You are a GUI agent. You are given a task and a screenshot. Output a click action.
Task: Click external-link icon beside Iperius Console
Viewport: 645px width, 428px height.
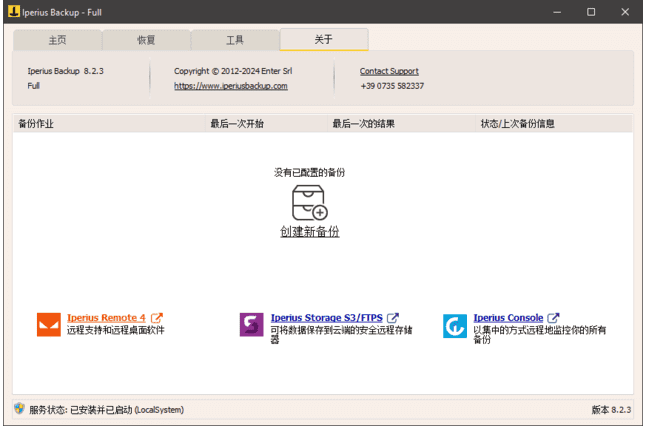coord(553,318)
